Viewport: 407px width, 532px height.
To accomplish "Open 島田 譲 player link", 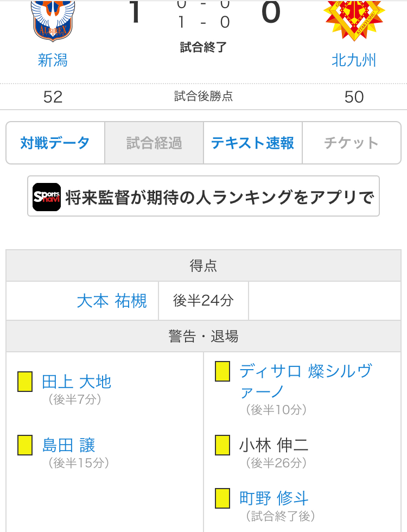I will coord(69,445).
